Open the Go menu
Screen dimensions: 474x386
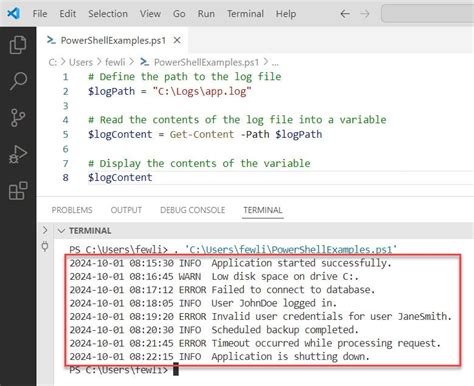[179, 14]
